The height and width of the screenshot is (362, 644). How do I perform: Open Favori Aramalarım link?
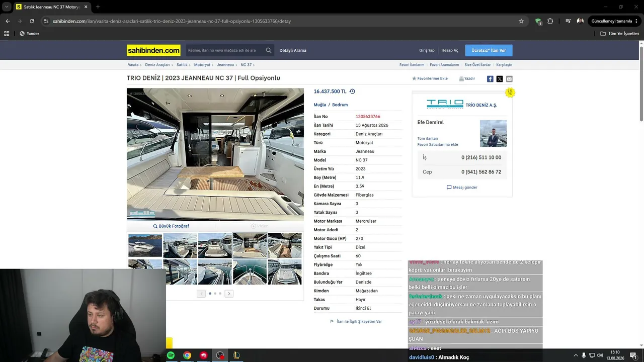click(444, 65)
